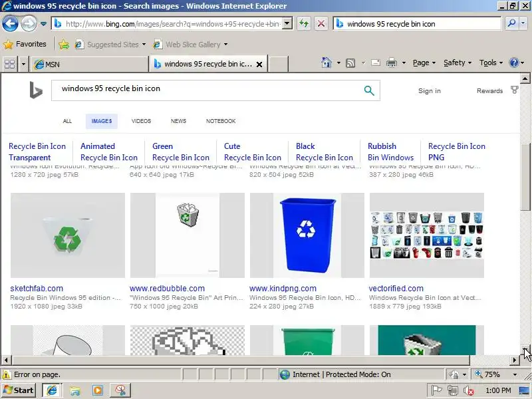Click the www.kindpng.com source link

coord(283,289)
